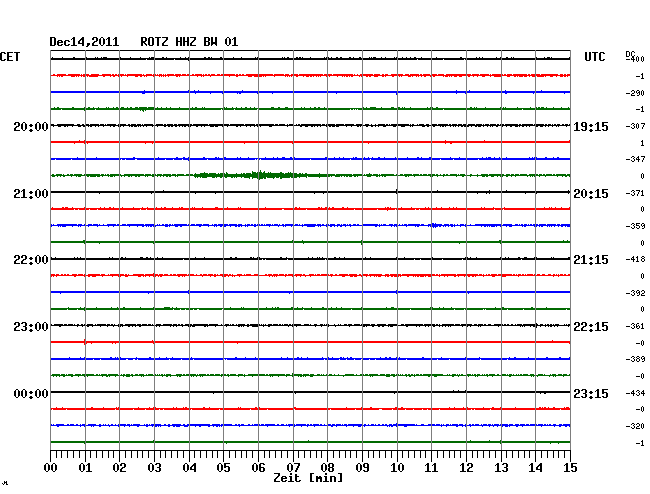Select the 00:00 CET time label
The image size is (650, 494).
point(31,393)
